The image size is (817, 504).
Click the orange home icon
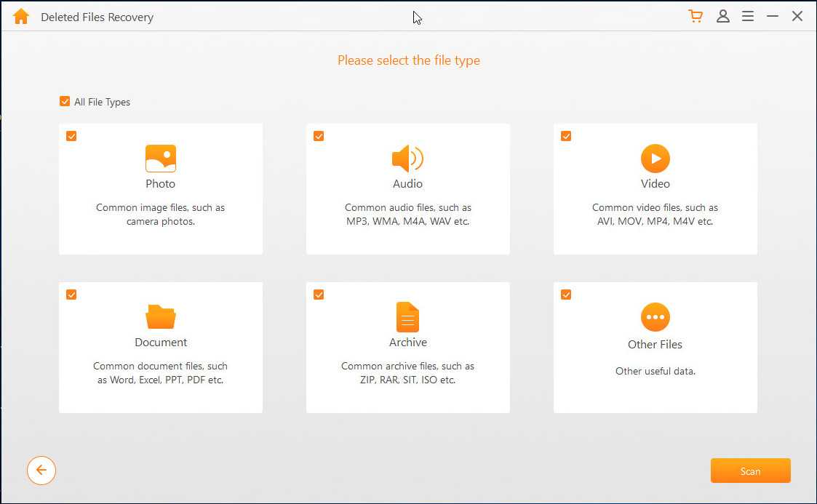(21, 17)
